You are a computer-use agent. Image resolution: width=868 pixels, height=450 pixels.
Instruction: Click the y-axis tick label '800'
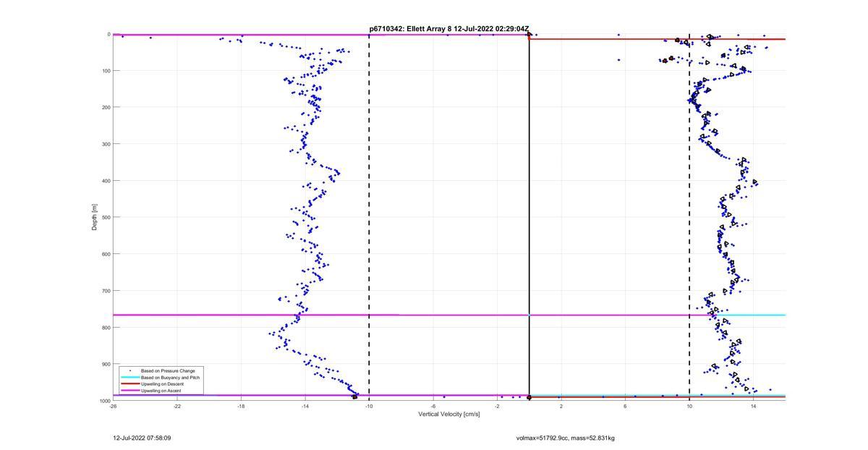[x=106, y=327]
